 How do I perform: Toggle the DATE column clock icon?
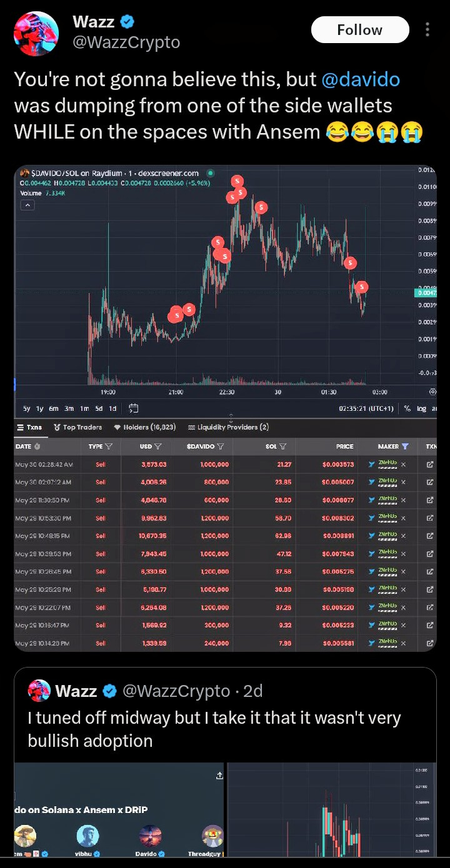(37, 446)
